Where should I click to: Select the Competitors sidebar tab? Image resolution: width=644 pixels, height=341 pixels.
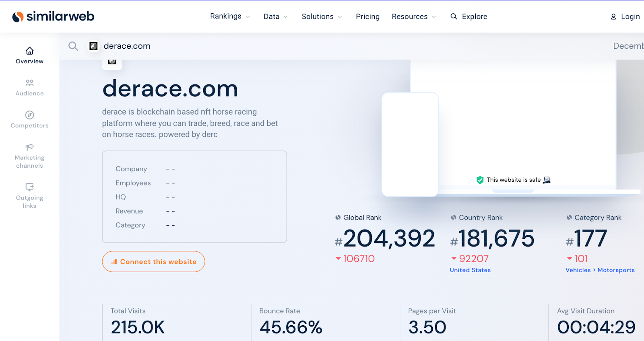(x=29, y=120)
